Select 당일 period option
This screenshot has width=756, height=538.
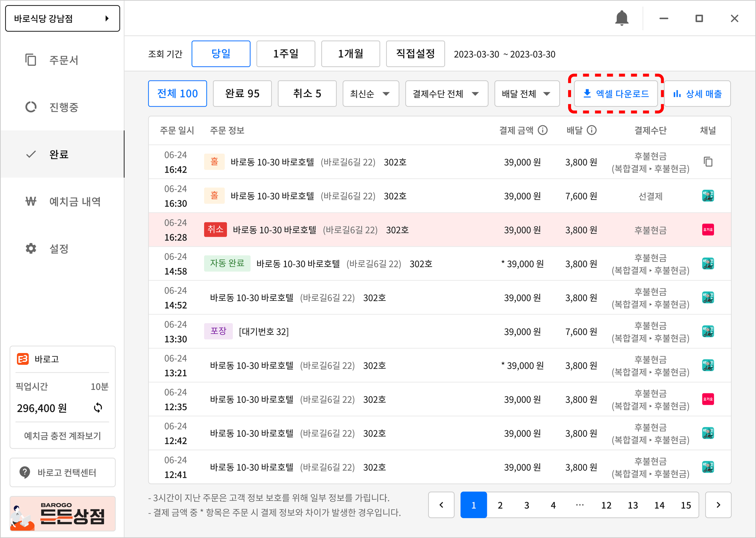[x=221, y=54]
